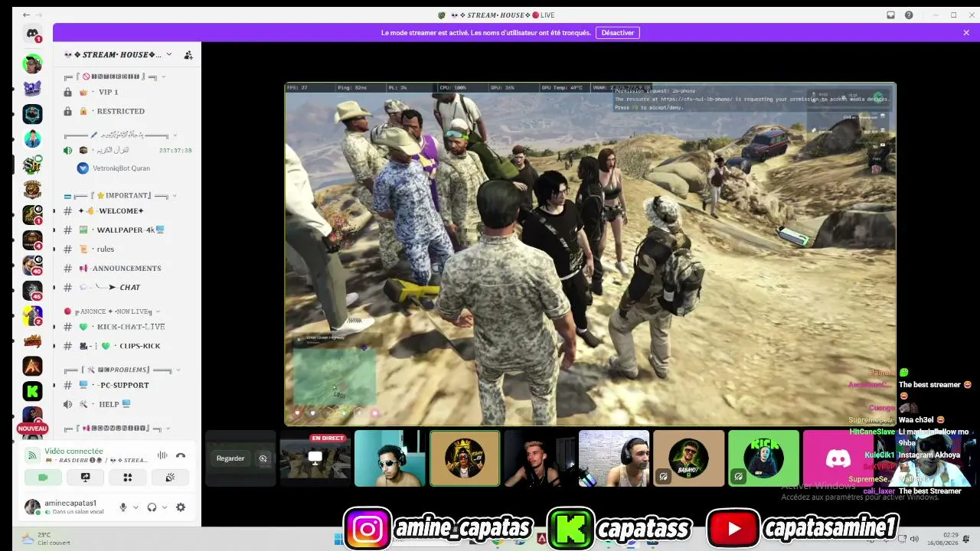Open the Discord inbox icon in title bar
The width and height of the screenshot is (980, 551).
pyautogui.click(x=890, y=15)
